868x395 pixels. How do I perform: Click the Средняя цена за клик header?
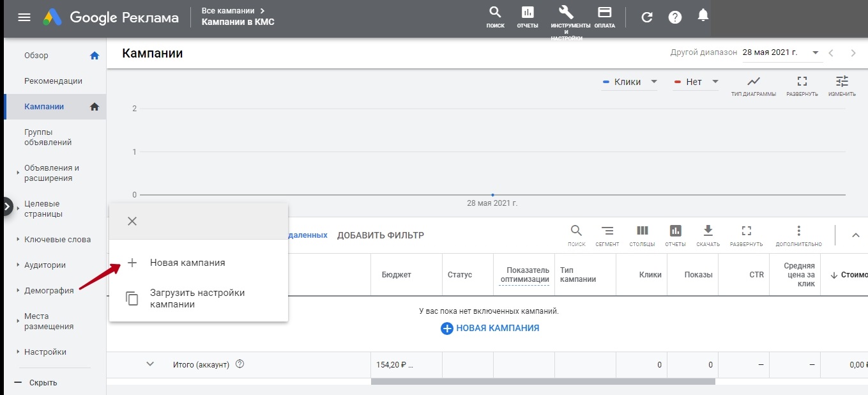798,275
